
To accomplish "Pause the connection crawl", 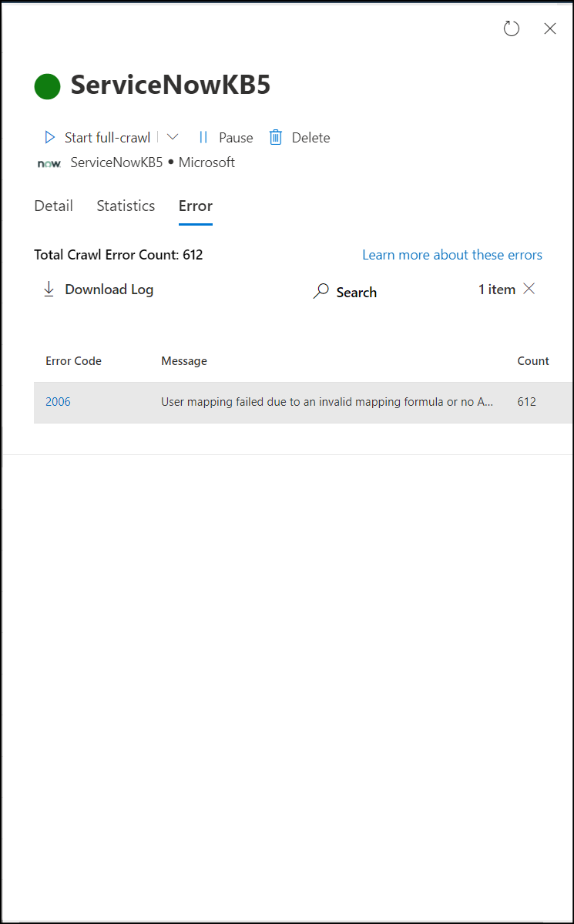I will 225,138.
